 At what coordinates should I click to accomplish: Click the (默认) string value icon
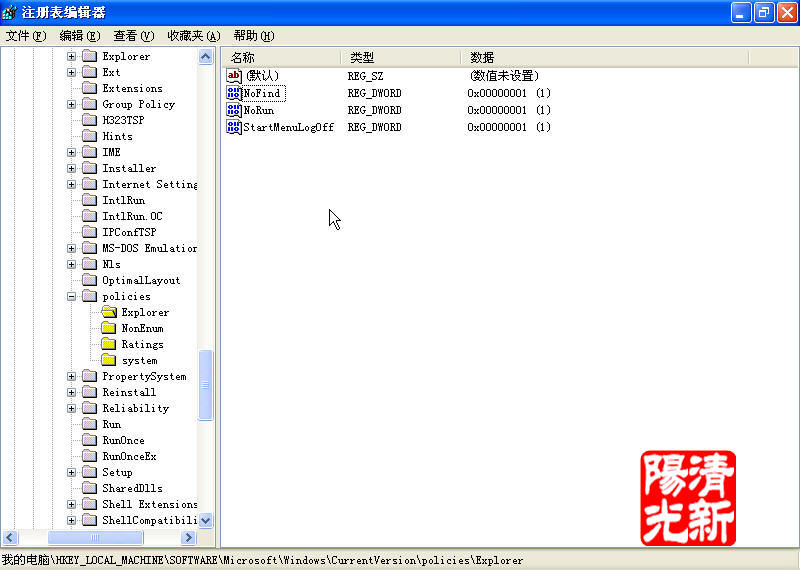[234, 76]
